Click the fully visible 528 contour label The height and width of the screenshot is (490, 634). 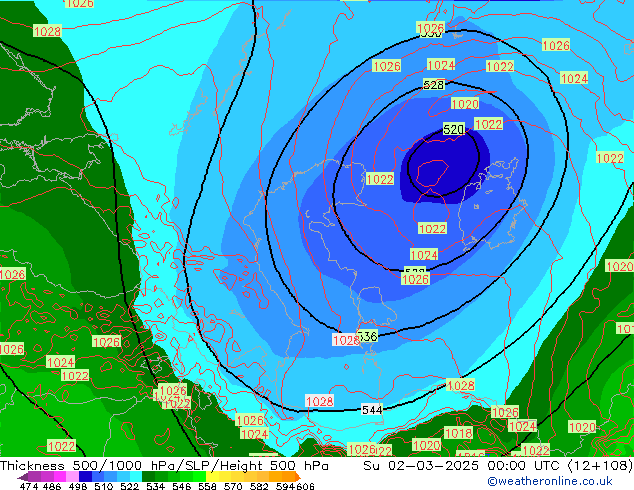(x=433, y=85)
